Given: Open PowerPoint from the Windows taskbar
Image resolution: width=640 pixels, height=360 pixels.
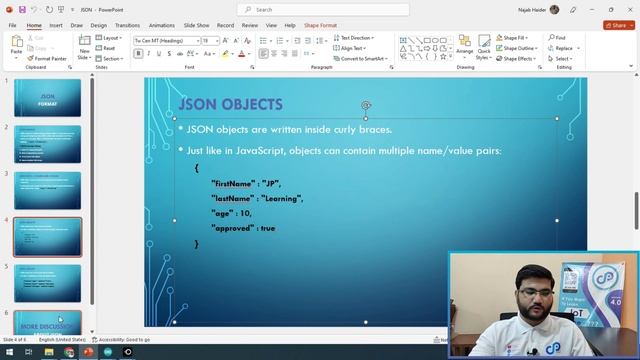Looking at the screenshot, I should [88, 352].
